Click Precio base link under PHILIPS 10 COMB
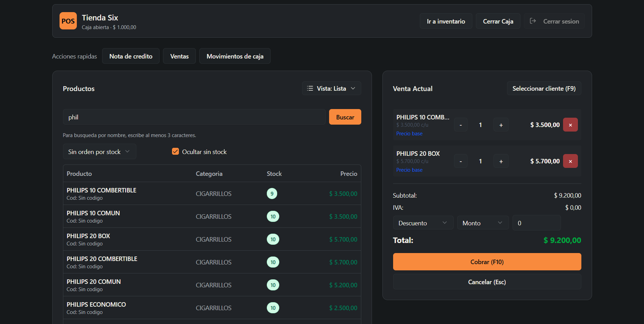The image size is (644, 324). pos(409,134)
